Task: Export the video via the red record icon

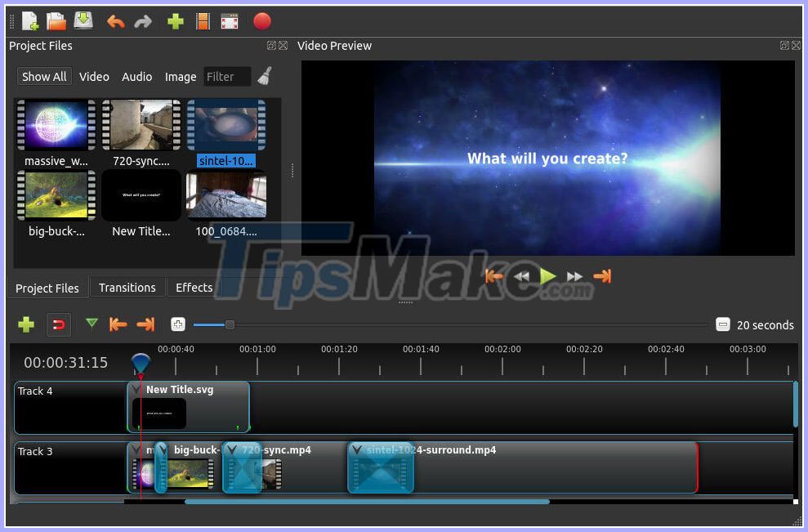Action: [x=261, y=20]
